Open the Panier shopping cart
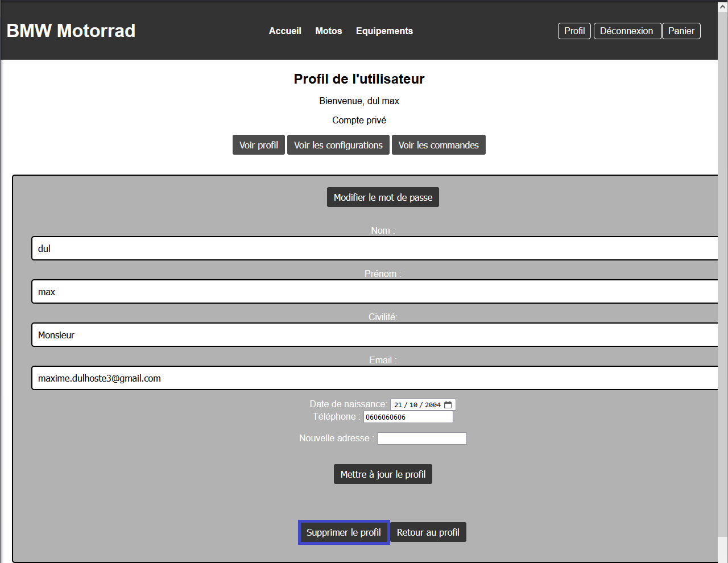 [x=681, y=31]
